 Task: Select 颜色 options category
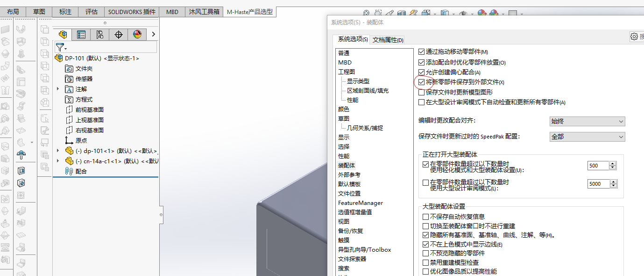(344, 109)
